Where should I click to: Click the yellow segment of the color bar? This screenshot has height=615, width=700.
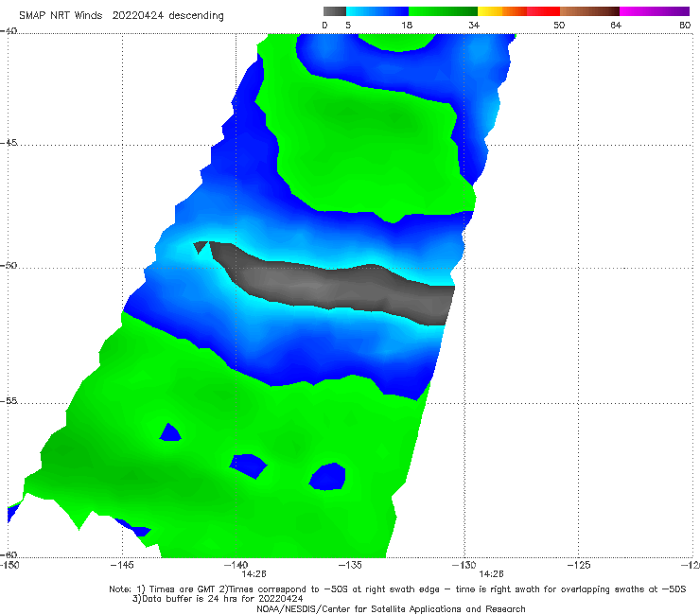[x=490, y=11]
